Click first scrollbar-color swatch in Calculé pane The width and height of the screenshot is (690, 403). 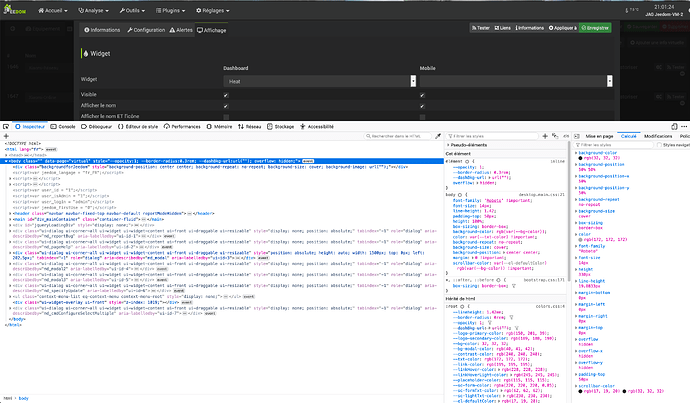point(580,391)
